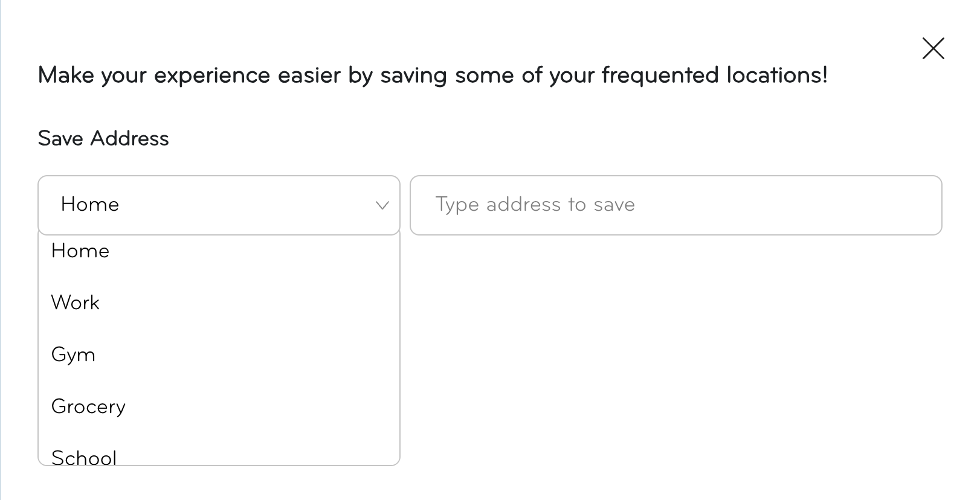This screenshot has height=500, width=980.
Task: Click the address input field
Action: 675,205
